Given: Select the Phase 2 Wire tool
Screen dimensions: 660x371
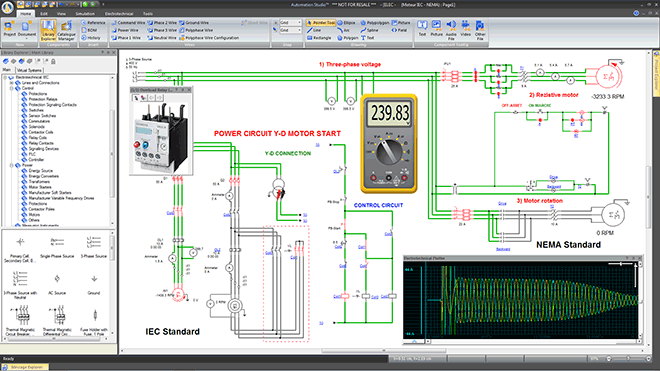Looking at the screenshot, I should click(162, 23).
